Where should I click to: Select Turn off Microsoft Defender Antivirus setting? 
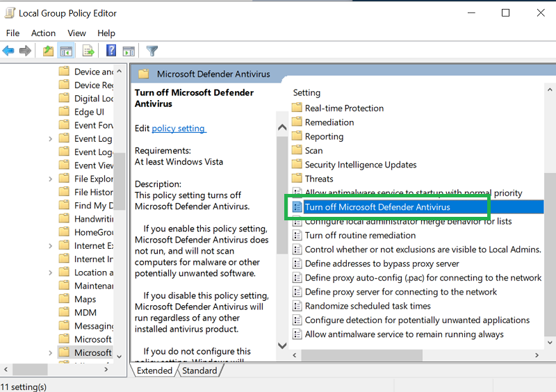pyautogui.click(x=418, y=207)
